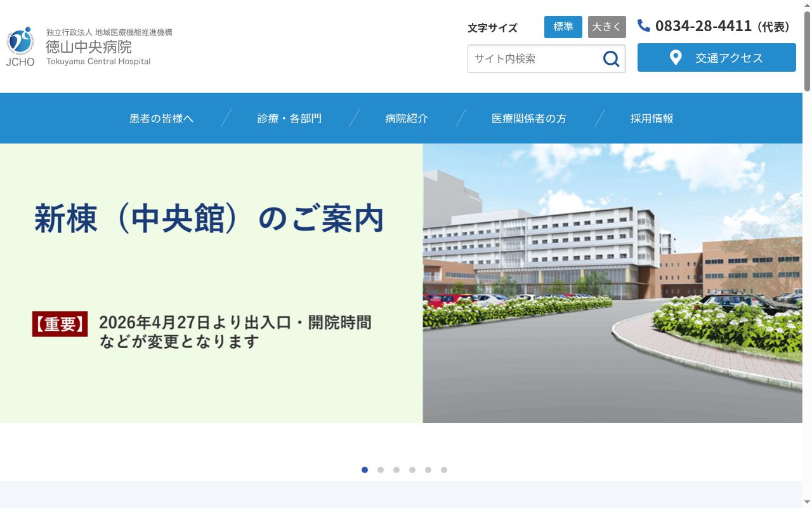Click phone number 0834-28-4411
This screenshot has width=812, height=508.
pyautogui.click(x=704, y=26)
